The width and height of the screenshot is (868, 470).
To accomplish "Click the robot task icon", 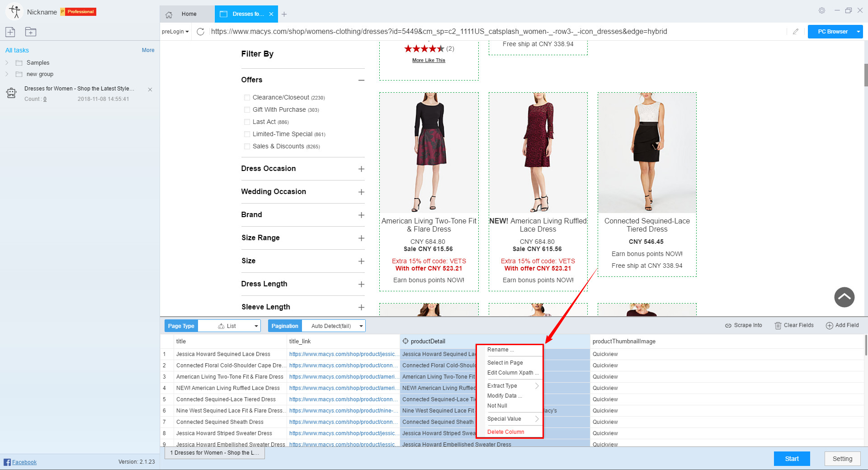I will [11, 93].
